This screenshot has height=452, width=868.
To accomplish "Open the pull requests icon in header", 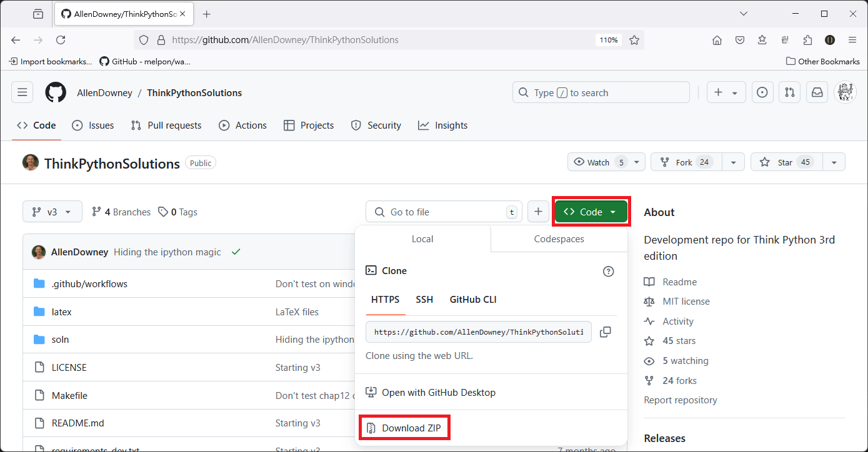I will click(x=789, y=93).
